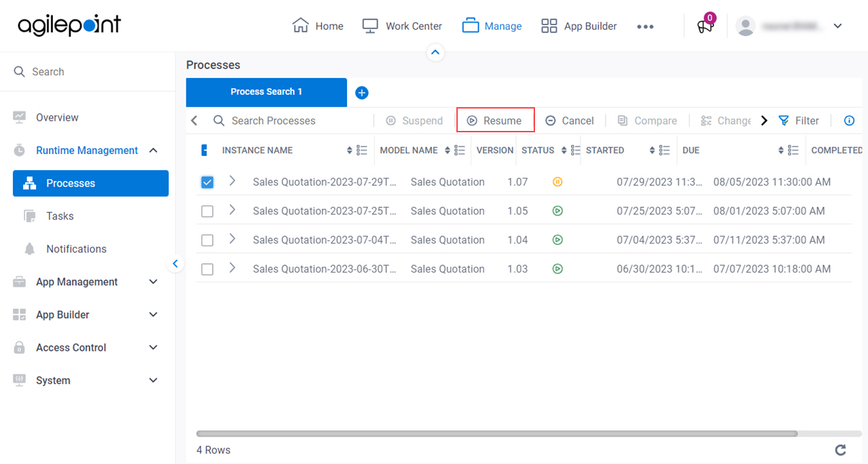Click the AgilePoint logo
The image size is (868, 464).
click(x=69, y=25)
